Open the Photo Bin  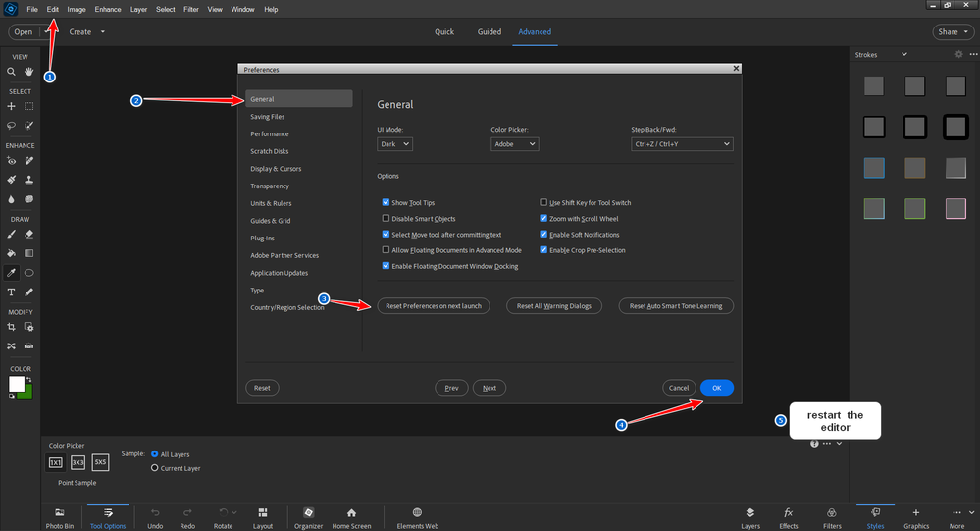pyautogui.click(x=60, y=518)
